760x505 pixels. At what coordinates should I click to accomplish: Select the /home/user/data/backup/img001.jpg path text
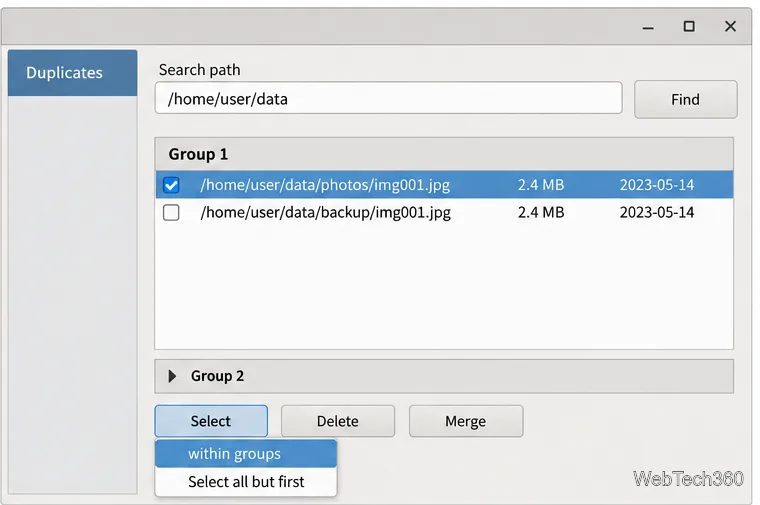[326, 212]
